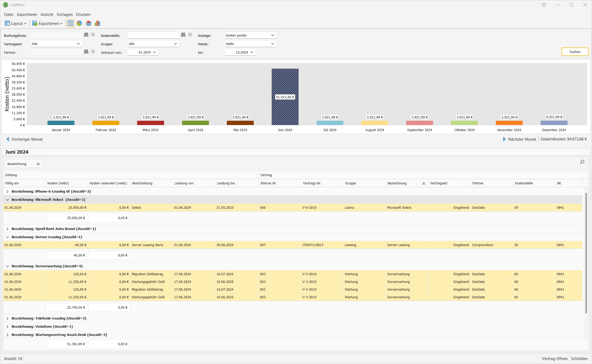592x364 pixels.
Task: Switch to the bar chart view
Action: [x=98, y=23]
